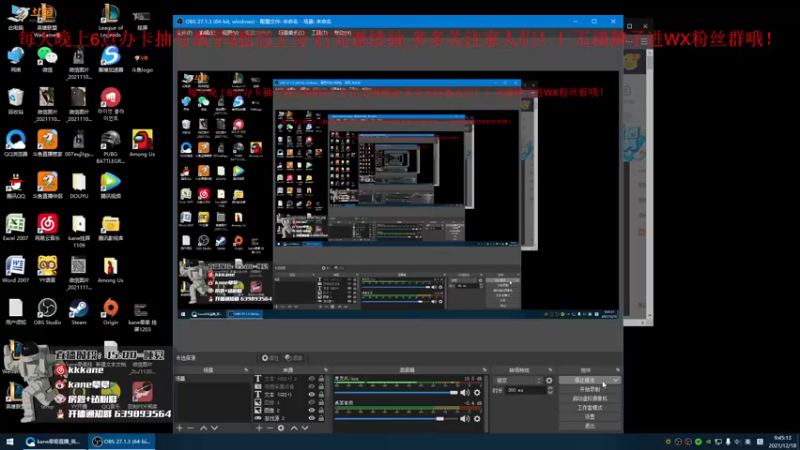
Task: Set the 桌面音频 volume slider
Action: click(396, 418)
